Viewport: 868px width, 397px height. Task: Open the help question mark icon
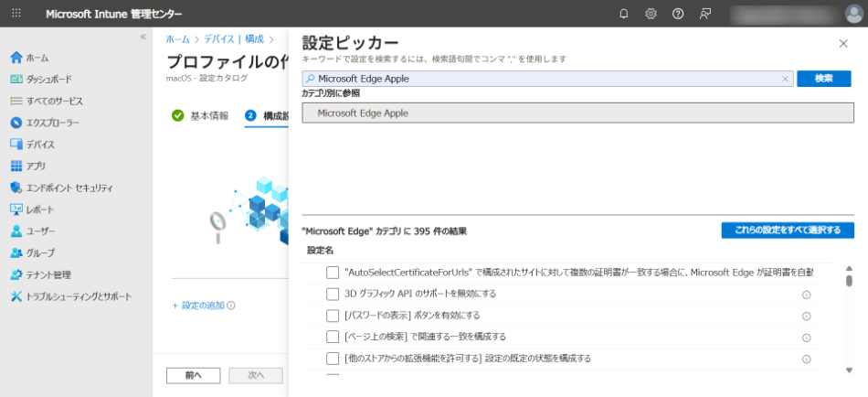677,14
